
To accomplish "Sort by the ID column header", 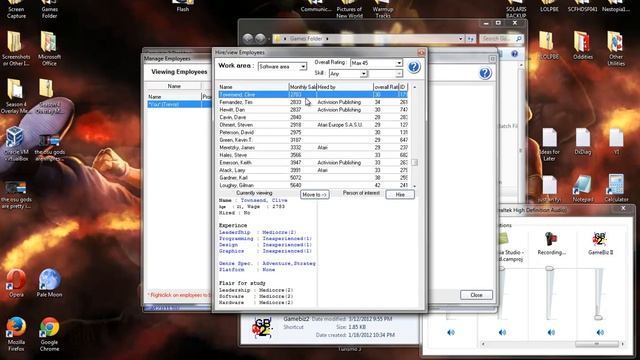I will click(x=403, y=87).
